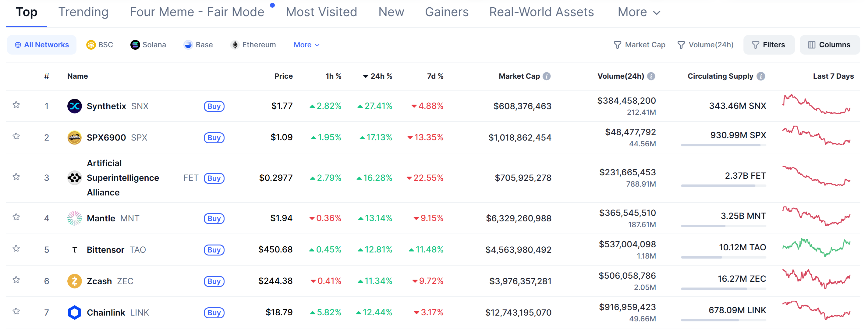Click the Buy button for Mantle
The width and height of the screenshot is (868, 329).
(x=214, y=218)
